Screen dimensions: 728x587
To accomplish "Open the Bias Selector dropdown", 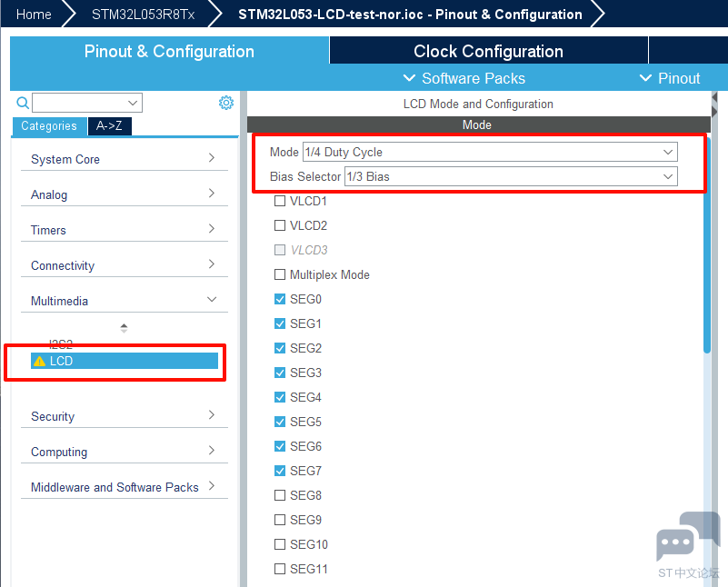I will 511,177.
